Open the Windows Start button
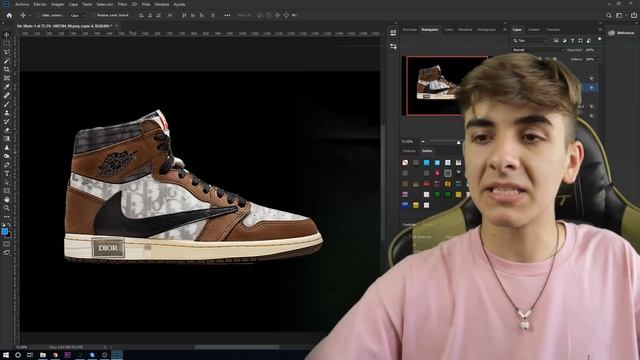 (6, 355)
